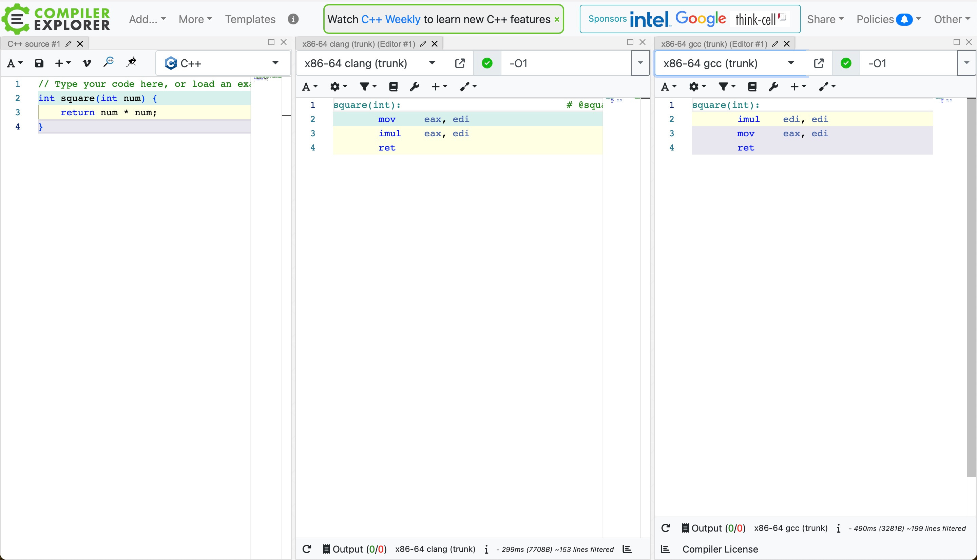Show clang compiler info icon

(486, 549)
